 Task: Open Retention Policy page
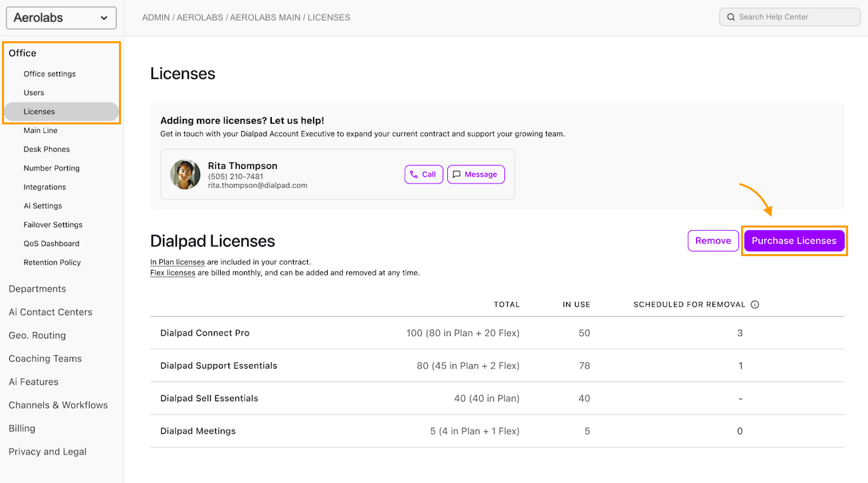[x=52, y=262]
